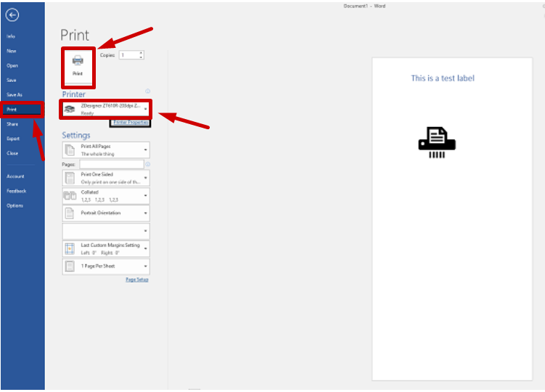Viewport: 545px width, 392px height.
Task: Click the shredder picture in the preview
Action: click(x=436, y=142)
